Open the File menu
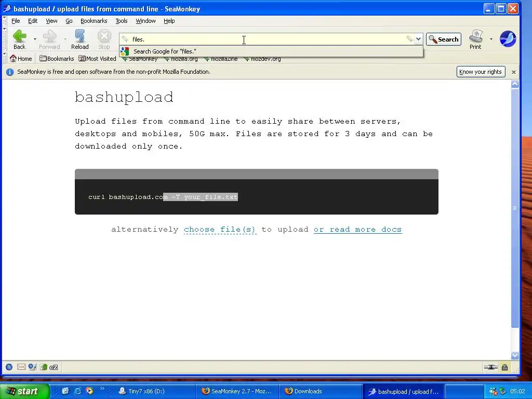The image size is (532, 399). point(16,21)
